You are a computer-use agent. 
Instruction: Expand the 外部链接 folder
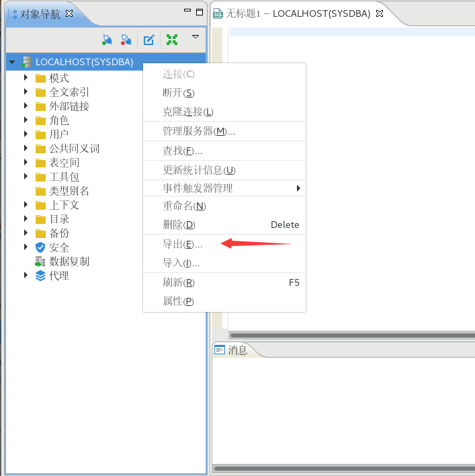pyautogui.click(x=26, y=106)
